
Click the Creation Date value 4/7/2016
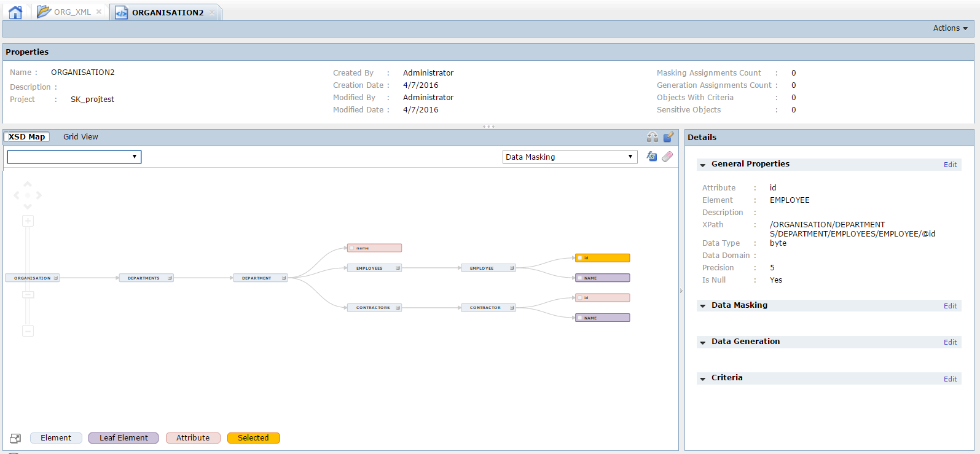pyautogui.click(x=421, y=85)
